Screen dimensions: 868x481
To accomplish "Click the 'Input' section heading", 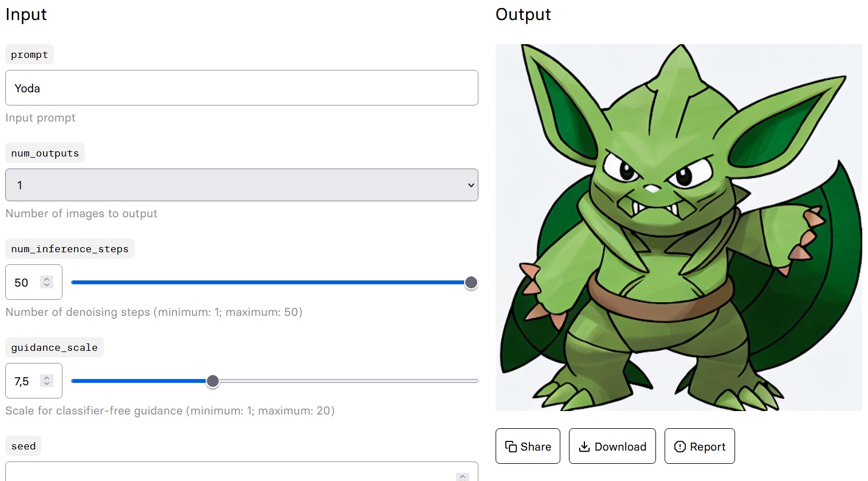I will 26,14.
